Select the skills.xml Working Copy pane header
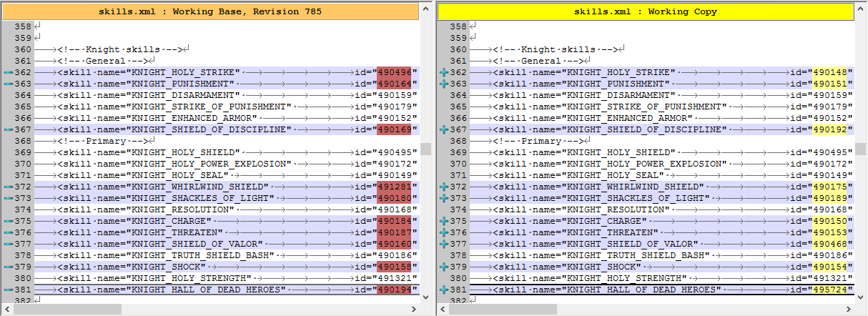This screenshot has width=868, height=316. (646, 11)
